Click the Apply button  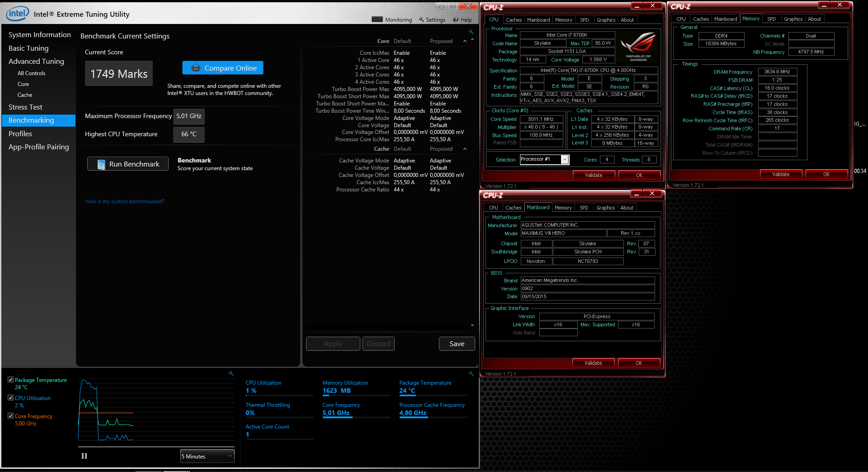point(333,344)
